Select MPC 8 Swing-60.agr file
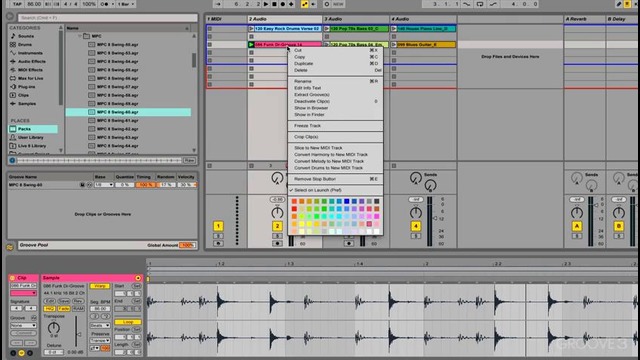This screenshot has width=640, height=360. click(x=128, y=112)
